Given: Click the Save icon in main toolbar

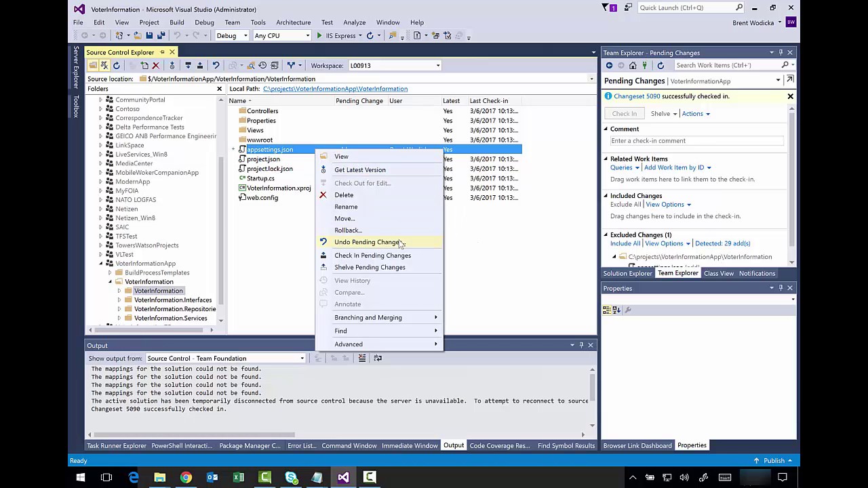Looking at the screenshot, I should [149, 35].
